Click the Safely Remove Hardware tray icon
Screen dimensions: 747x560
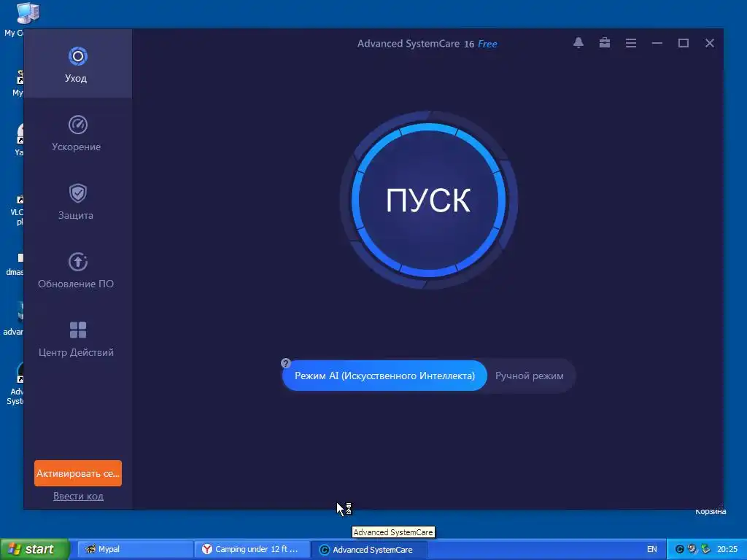(x=705, y=550)
